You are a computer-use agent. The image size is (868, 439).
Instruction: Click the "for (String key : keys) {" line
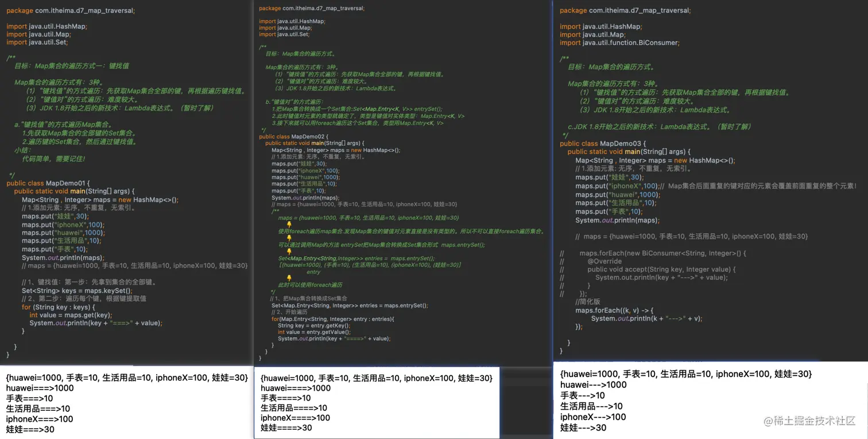tap(59, 307)
